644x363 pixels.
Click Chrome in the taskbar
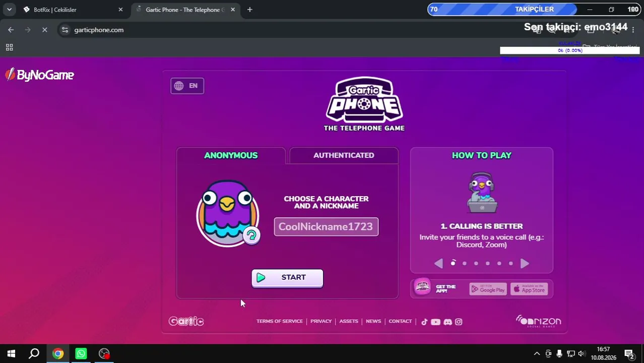coord(58,354)
